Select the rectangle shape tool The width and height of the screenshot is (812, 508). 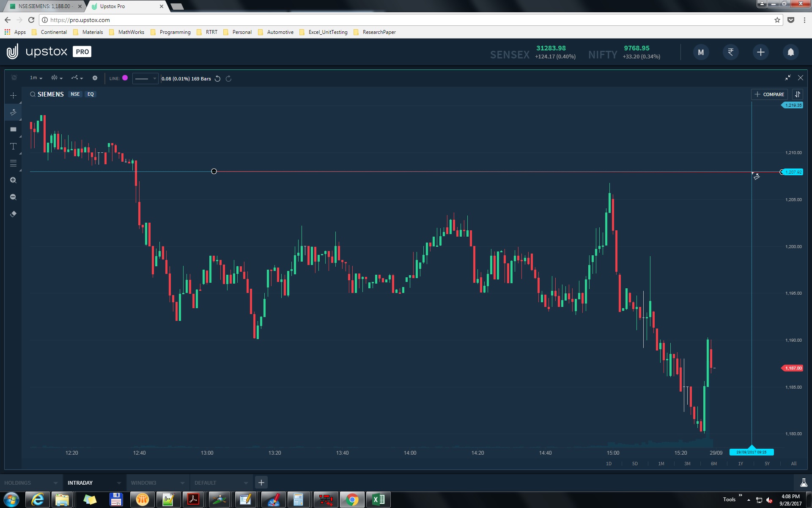point(13,129)
